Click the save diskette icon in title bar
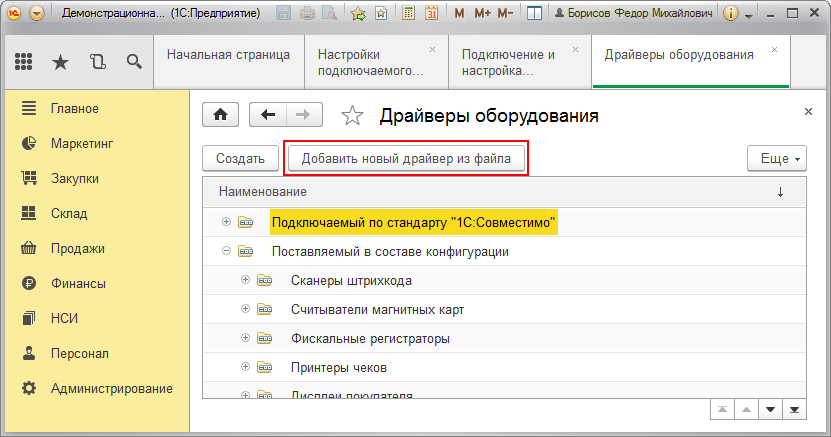The image size is (831, 437). 284,13
